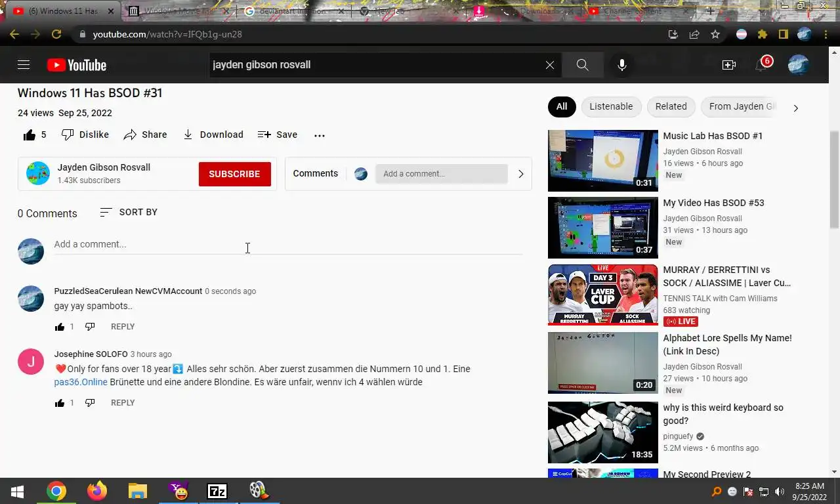Download the video
Image resolution: width=840 pixels, height=504 pixels.
pyautogui.click(x=213, y=135)
